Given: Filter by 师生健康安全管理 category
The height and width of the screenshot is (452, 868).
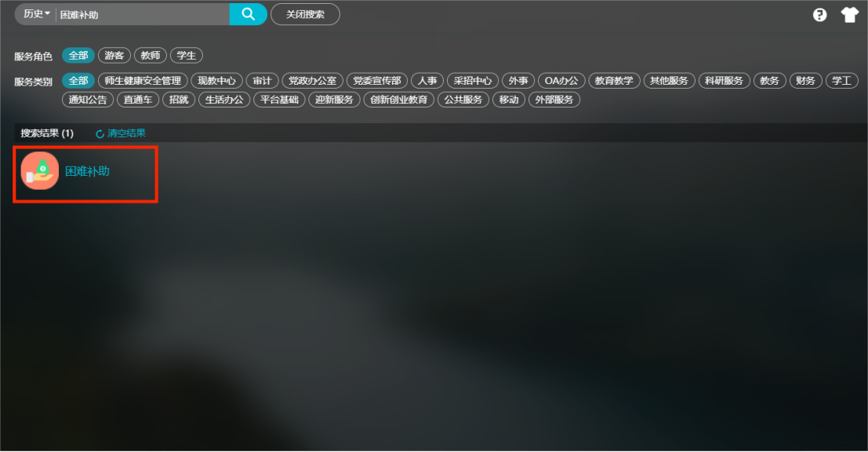Looking at the screenshot, I should click(143, 81).
